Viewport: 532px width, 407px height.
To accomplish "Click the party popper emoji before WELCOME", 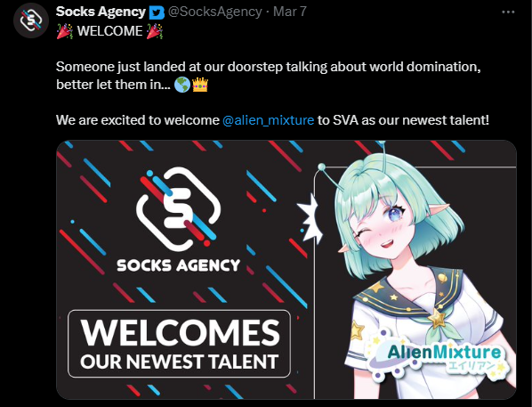I will [x=64, y=31].
